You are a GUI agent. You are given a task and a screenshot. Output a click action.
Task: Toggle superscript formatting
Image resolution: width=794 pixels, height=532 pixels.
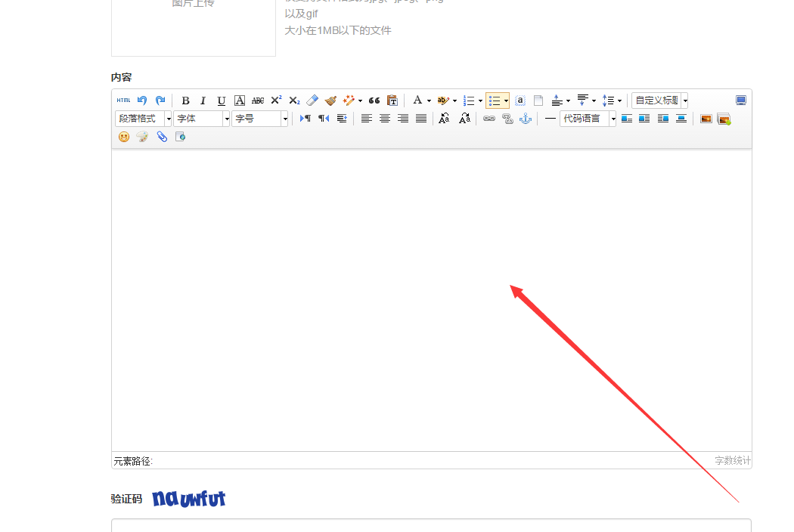pyautogui.click(x=276, y=101)
